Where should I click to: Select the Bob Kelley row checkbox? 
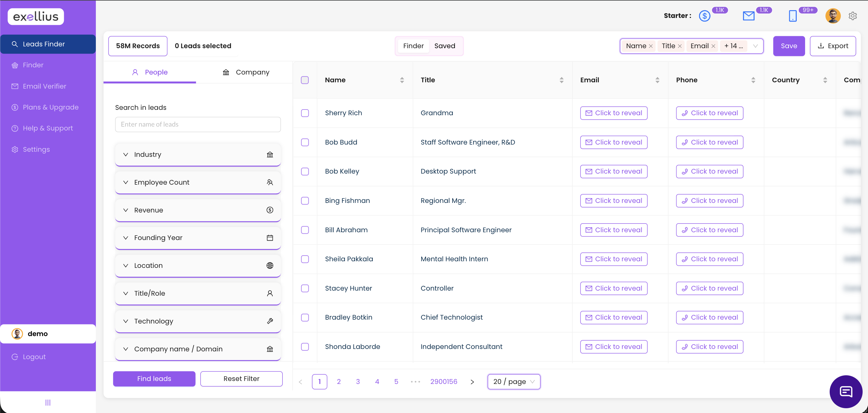[305, 171]
